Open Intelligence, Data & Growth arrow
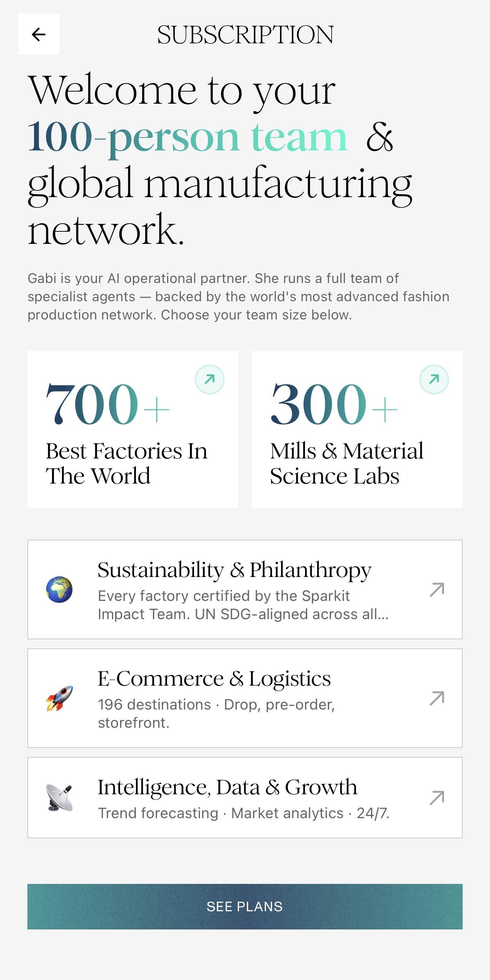 (437, 797)
